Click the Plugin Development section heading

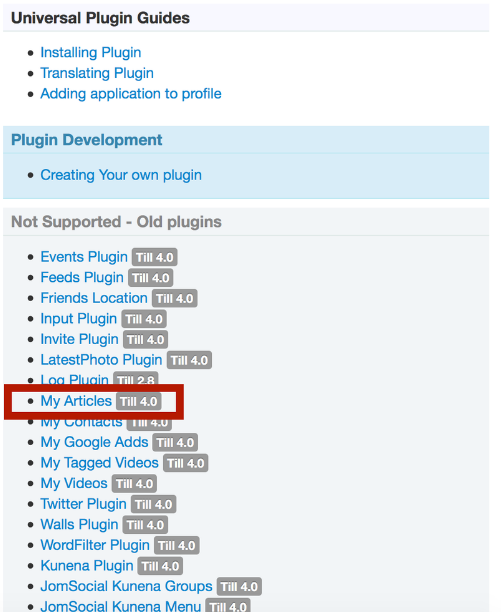pyautogui.click(x=87, y=140)
